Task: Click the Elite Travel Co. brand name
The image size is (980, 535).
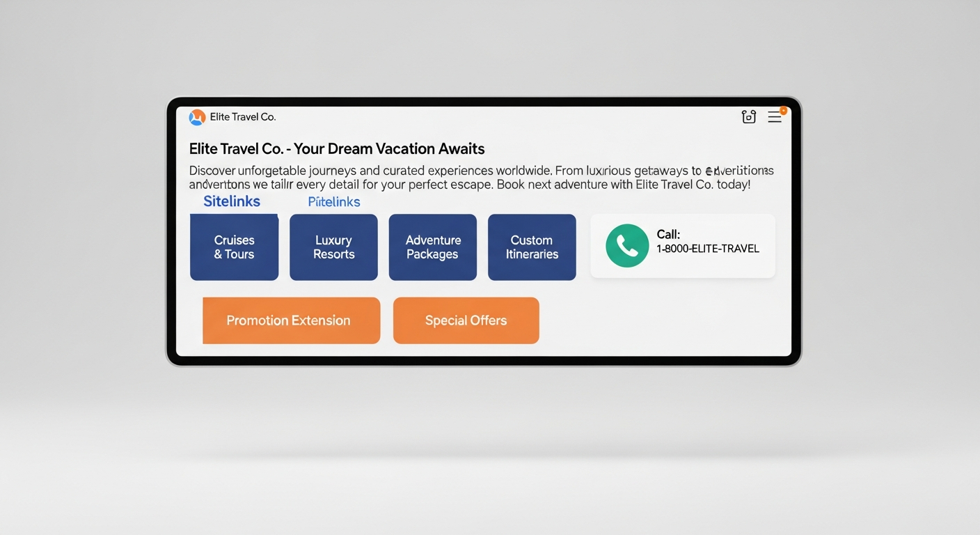Action: (x=243, y=117)
